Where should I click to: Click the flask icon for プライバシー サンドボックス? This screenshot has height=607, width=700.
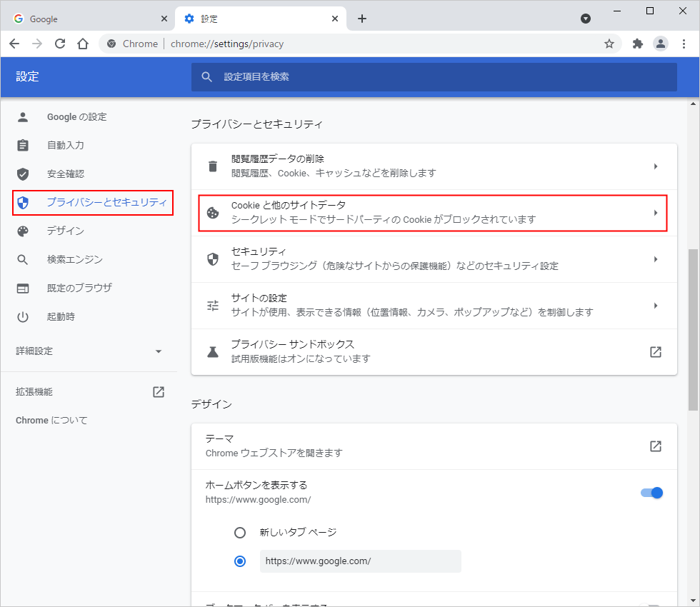coord(213,352)
